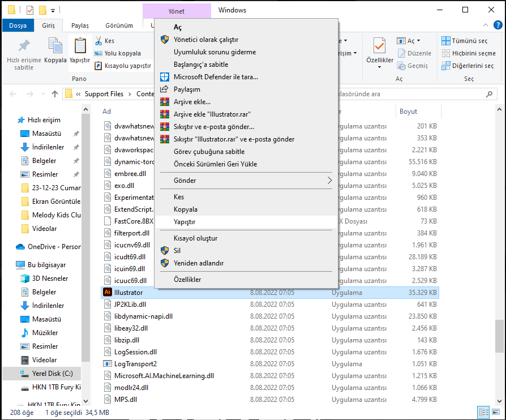Open the Aç dropdown in ribbon
Screen dimensions: 506x420
point(409,41)
